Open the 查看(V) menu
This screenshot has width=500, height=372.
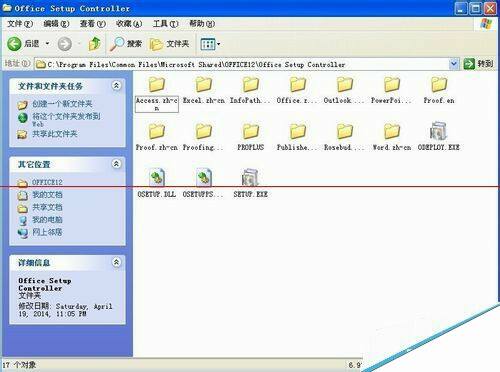point(93,24)
